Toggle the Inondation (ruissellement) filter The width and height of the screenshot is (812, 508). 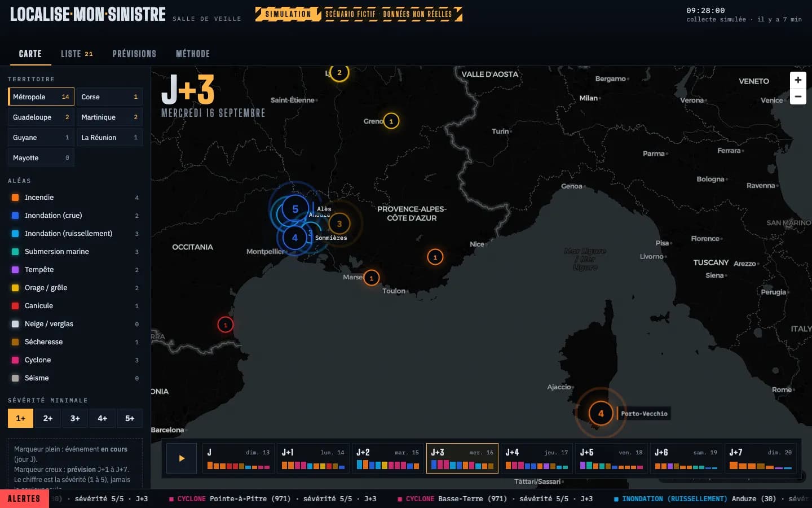click(x=75, y=234)
